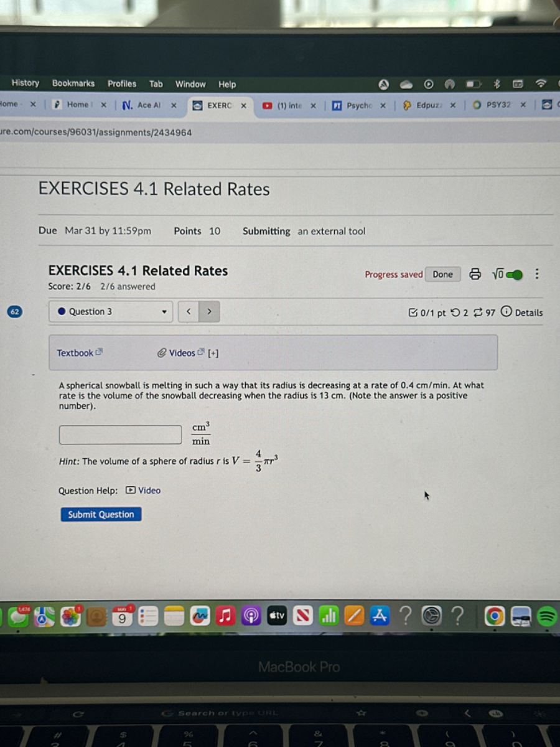This screenshot has height=747, width=560.
Task: Open Podcasts in the Dock
Action: click(x=251, y=616)
